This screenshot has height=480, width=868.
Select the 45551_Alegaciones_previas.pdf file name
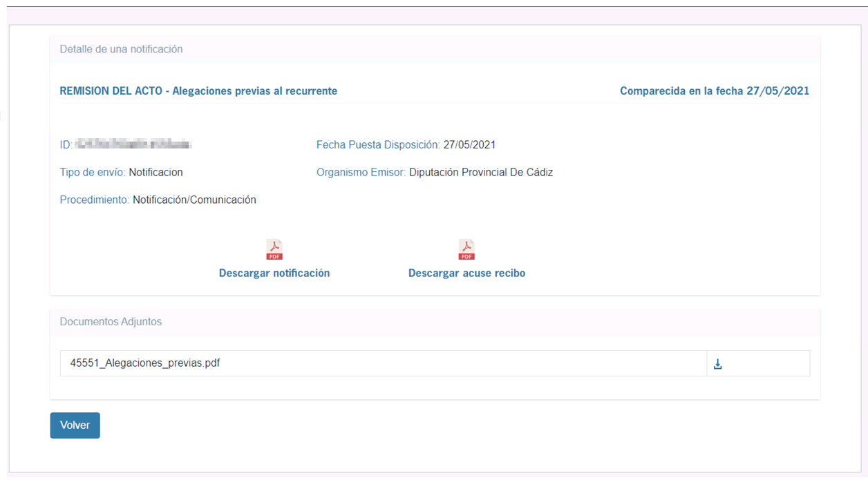[145, 363]
